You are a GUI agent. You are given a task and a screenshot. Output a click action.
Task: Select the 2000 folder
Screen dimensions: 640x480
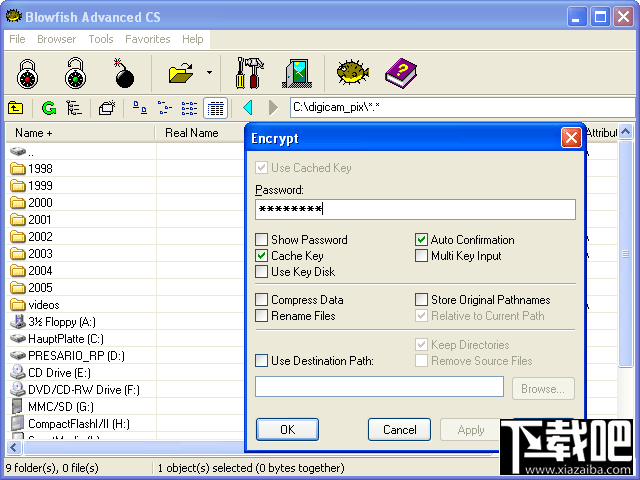[31, 203]
